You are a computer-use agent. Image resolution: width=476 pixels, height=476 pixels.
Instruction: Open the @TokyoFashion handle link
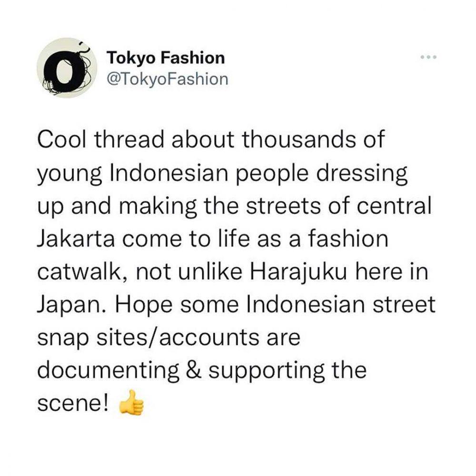pos(167,79)
